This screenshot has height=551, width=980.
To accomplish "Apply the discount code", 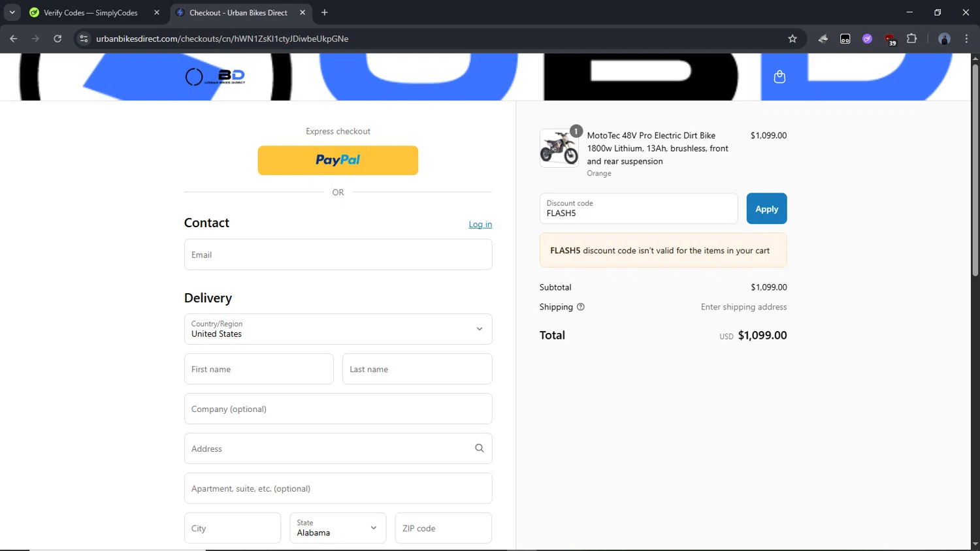I will [x=766, y=209].
